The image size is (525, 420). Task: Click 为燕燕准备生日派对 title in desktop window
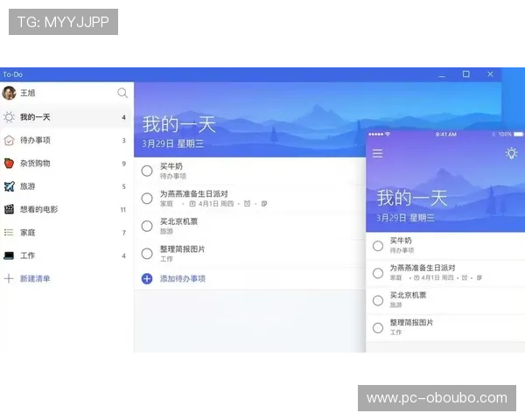pos(194,193)
